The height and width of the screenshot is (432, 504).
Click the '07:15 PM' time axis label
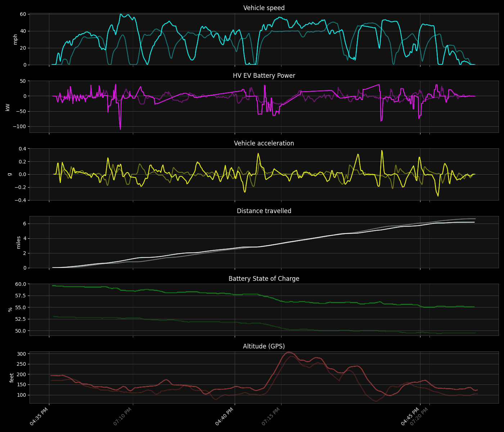pos(271,417)
